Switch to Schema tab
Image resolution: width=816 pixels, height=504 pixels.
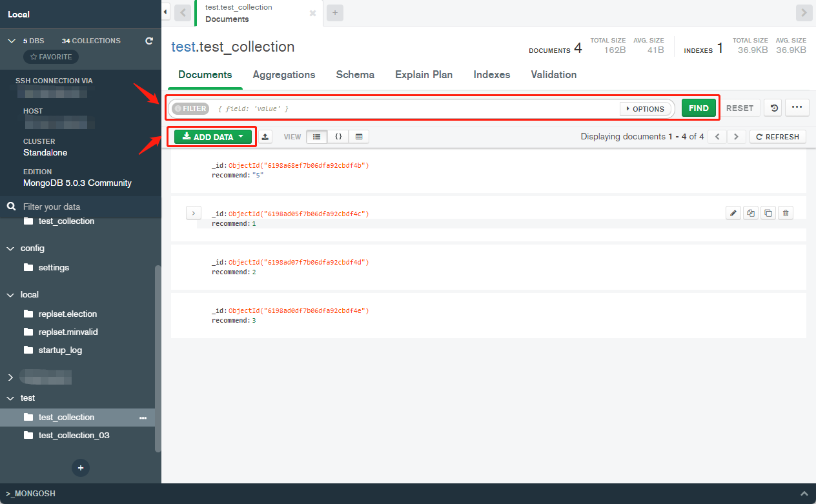click(x=355, y=75)
